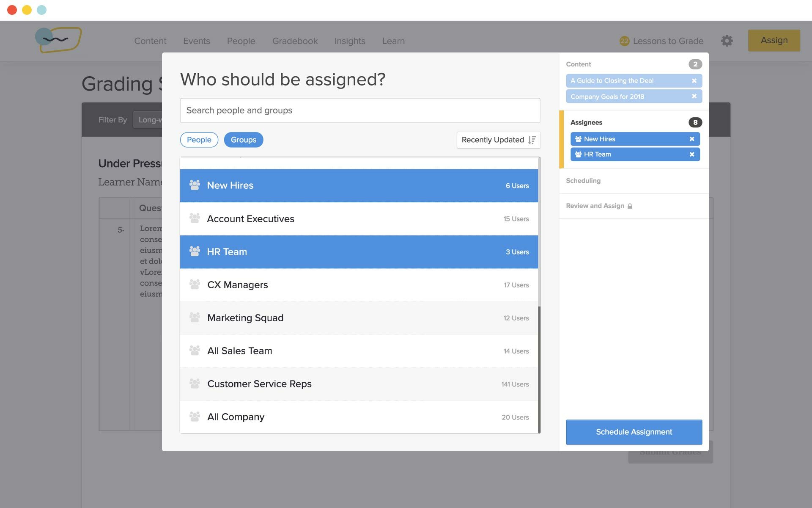This screenshot has width=812, height=508.
Task: Remove New Hires from Assignees list
Action: (692, 139)
